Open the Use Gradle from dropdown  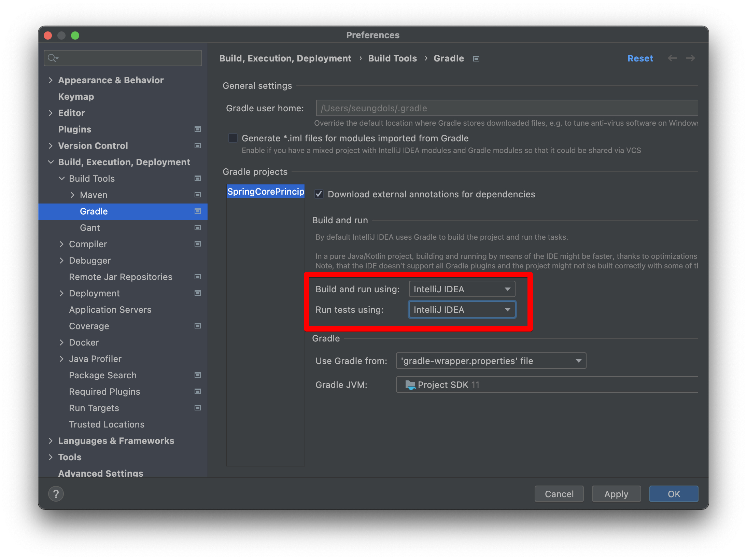491,361
